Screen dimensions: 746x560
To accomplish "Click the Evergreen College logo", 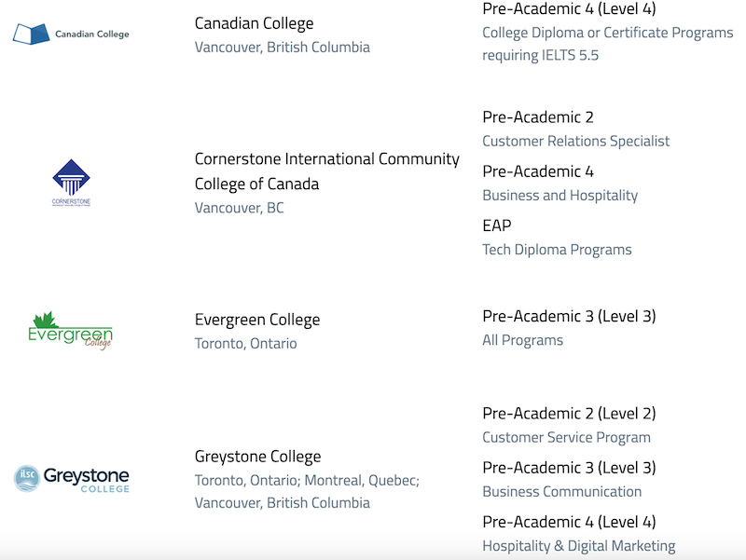I will pos(71,331).
